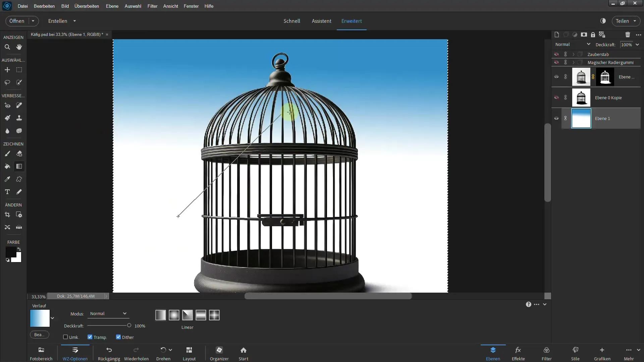Click Rückgängig to undo
644x362 pixels.
coord(109,354)
